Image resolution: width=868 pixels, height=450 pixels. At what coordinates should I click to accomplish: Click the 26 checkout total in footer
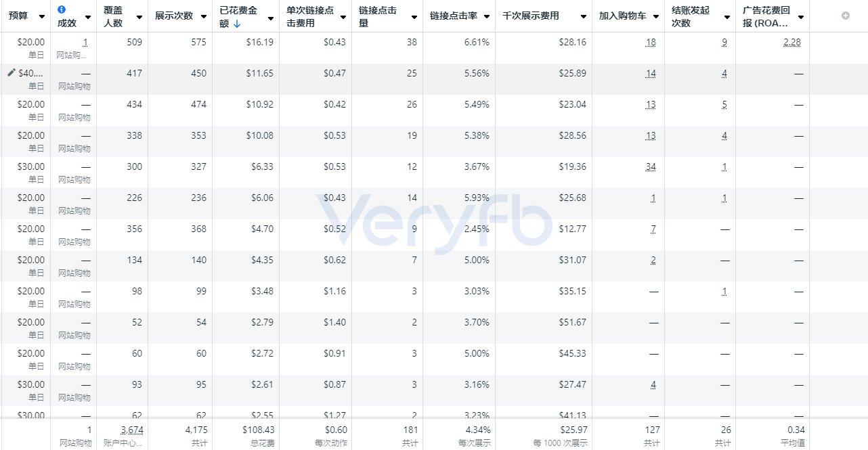point(726,430)
